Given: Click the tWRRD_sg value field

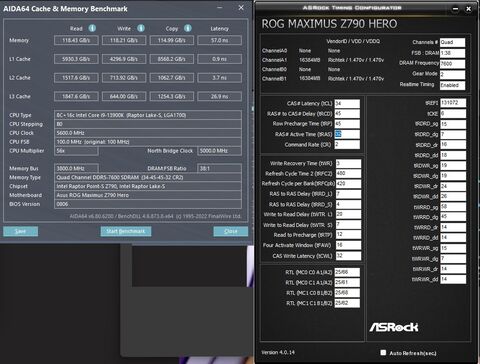Looking at the screenshot, I should [453, 207].
